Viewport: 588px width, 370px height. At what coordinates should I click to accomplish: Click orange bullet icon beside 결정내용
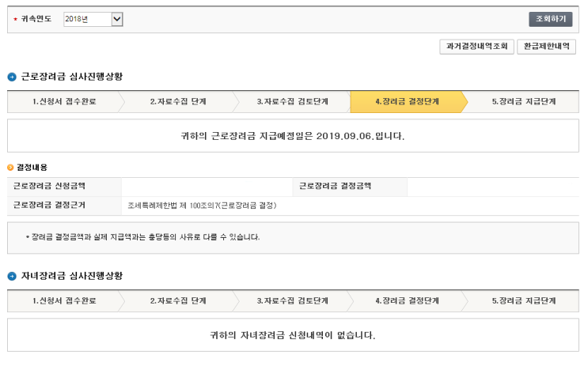click(10, 168)
